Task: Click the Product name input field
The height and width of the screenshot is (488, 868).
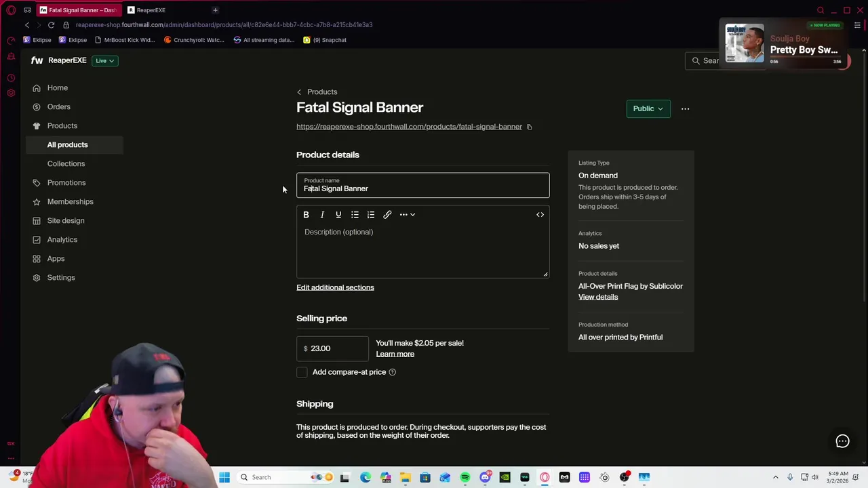Action: pyautogui.click(x=422, y=185)
